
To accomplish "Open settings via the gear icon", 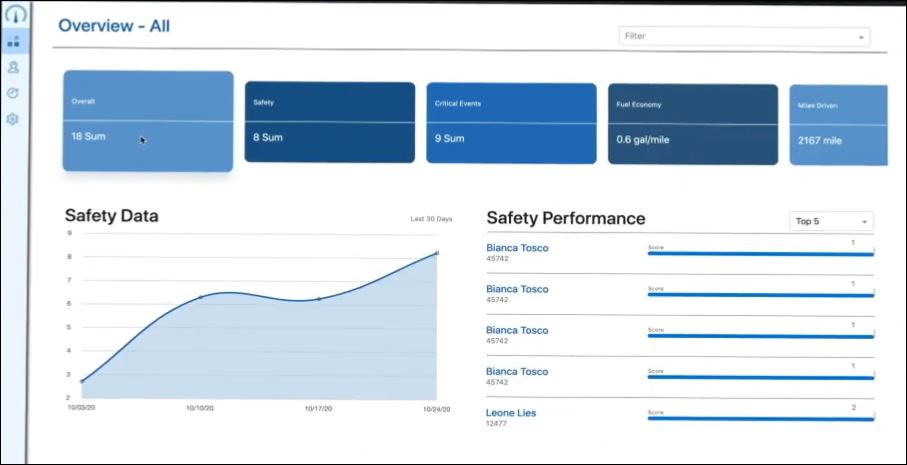I will (x=14, y=119).
